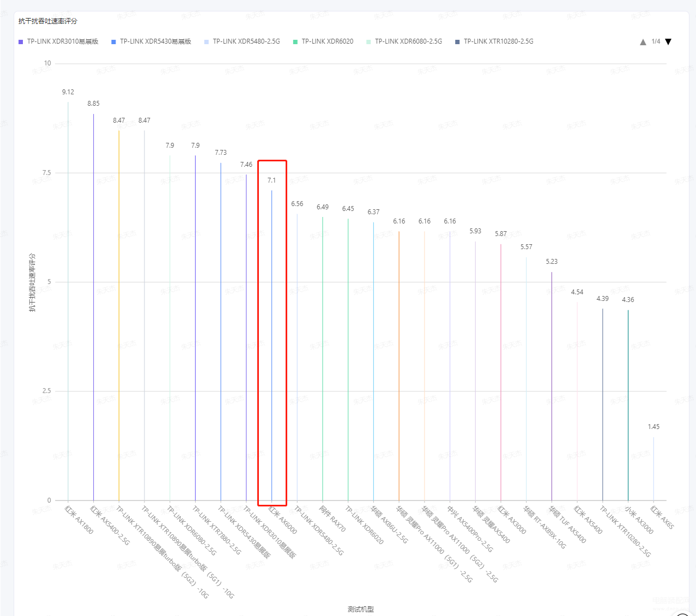
Task: Click x-axis label TP-LINK XDR6020
Action: [x=364, y=525]
